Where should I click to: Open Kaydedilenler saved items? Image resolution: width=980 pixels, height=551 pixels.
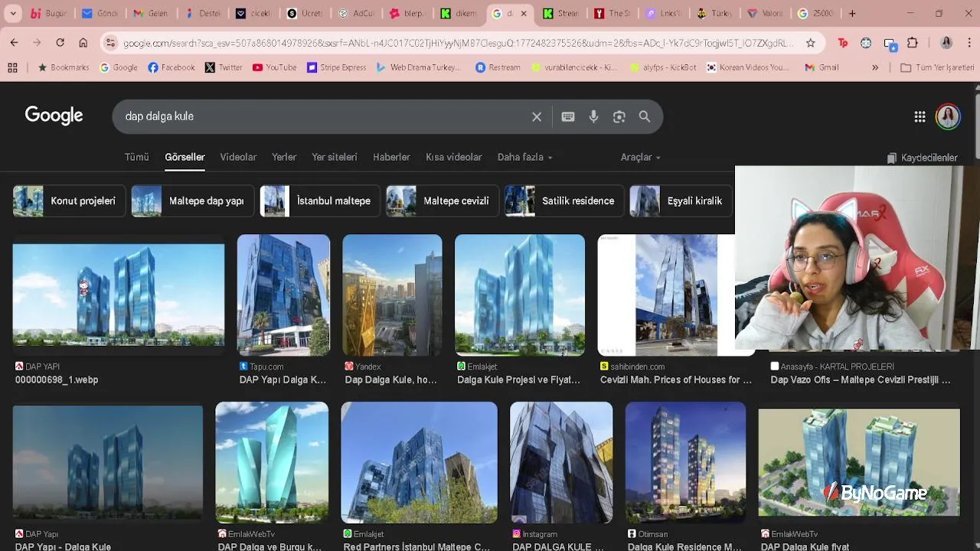[x=922, y=158]
